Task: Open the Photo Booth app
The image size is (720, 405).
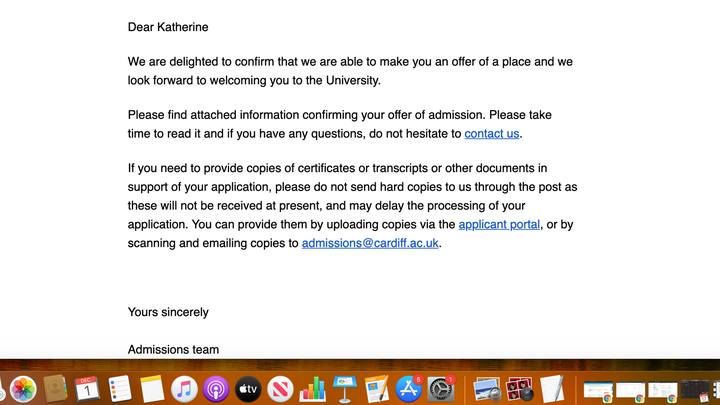Action: 520,389
